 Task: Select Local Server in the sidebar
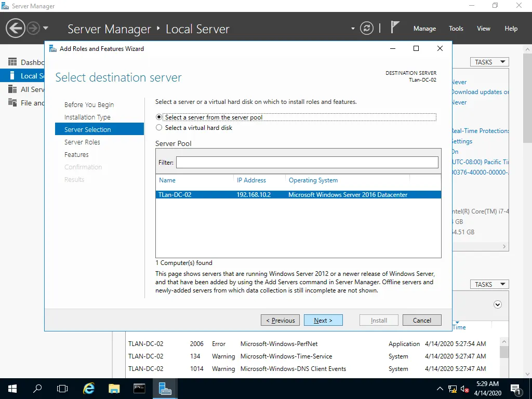22,76
